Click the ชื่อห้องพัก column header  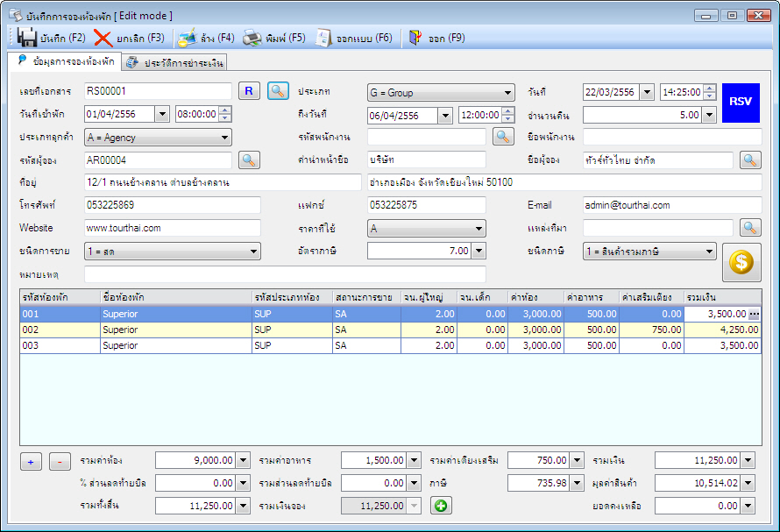click(176, 298)
